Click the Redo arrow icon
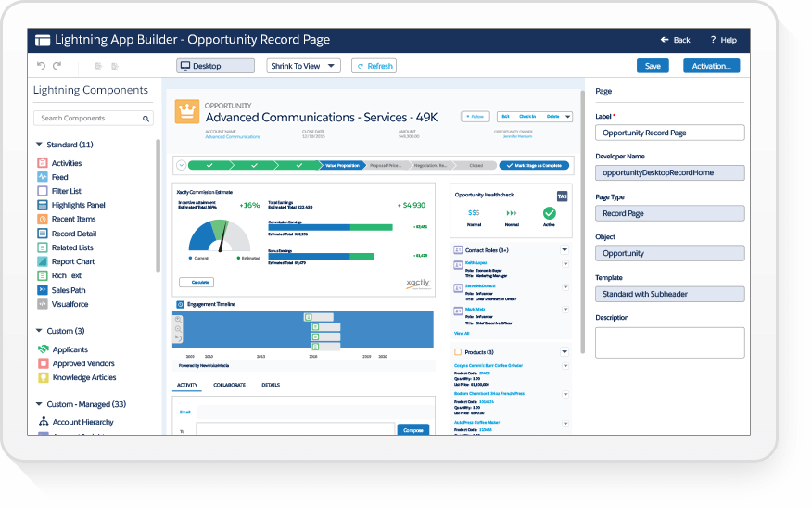This screenshot has width=812, height=507. coord(57,66)
